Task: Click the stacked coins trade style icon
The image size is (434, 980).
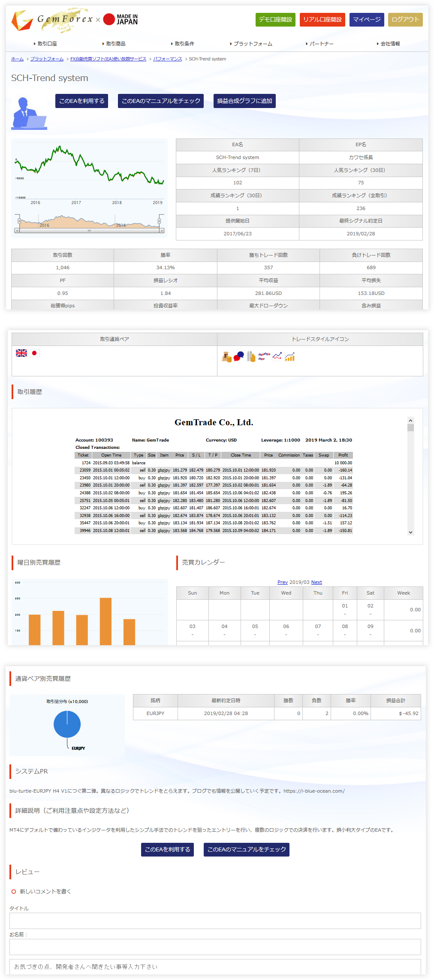Action: tap(251, 357)
